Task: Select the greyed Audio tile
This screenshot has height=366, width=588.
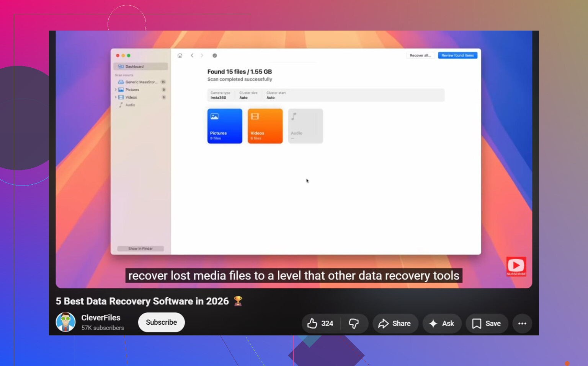Action: (x=305, y=126)
